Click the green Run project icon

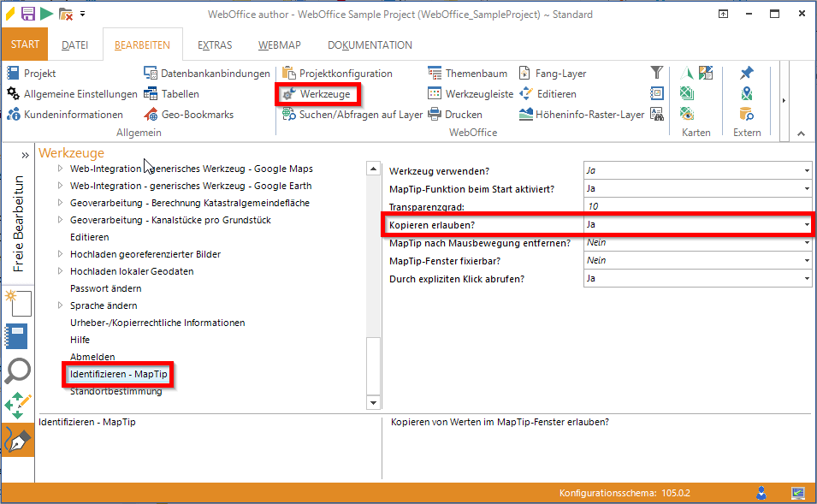pyautogui.click(x=49, y=13)
